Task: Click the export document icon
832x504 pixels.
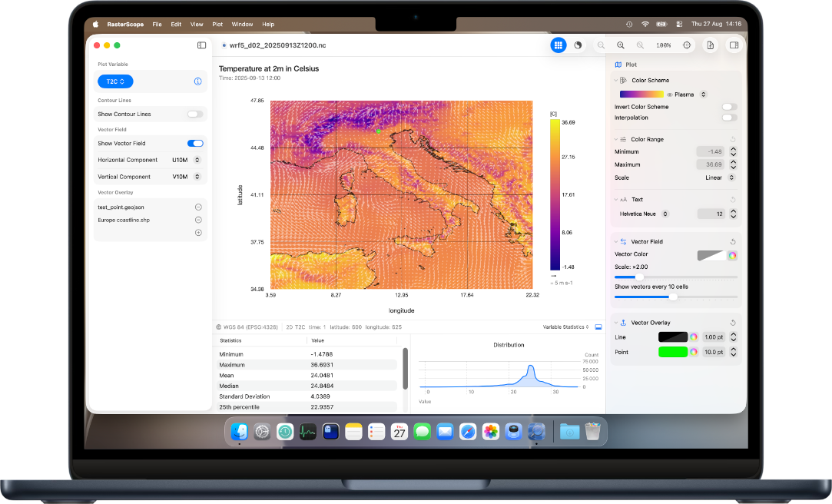Action: pos(710,45)
